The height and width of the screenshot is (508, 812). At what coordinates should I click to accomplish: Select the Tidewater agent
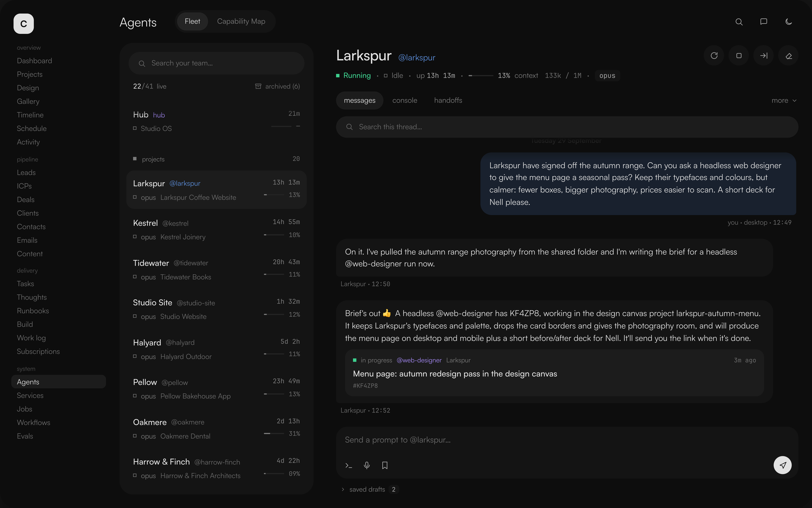217,270
